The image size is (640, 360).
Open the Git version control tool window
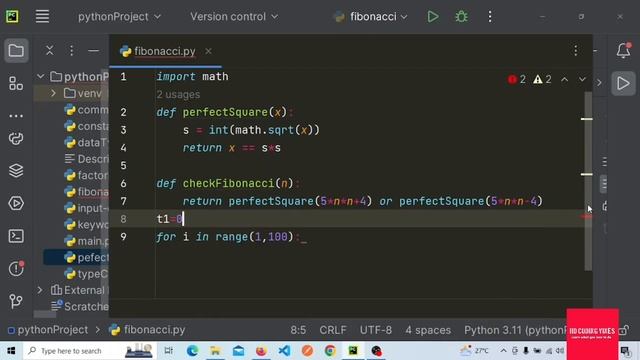click(16, 301)
